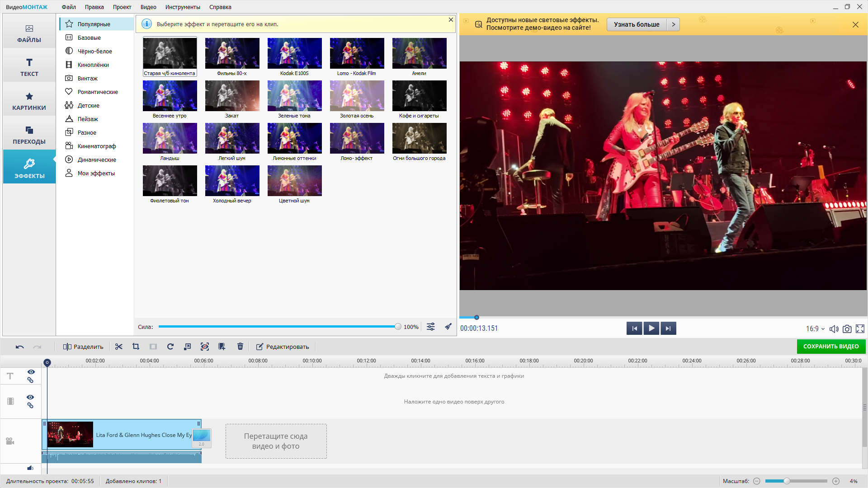Click the Сила strength slider handle
Screen dimensions: 868x488
coord(398,327)
